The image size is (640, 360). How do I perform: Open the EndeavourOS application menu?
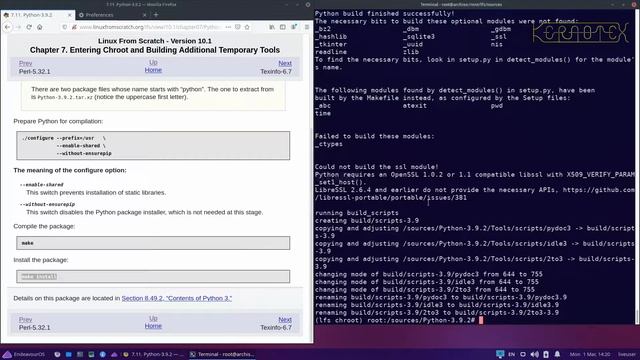(24, 354)
